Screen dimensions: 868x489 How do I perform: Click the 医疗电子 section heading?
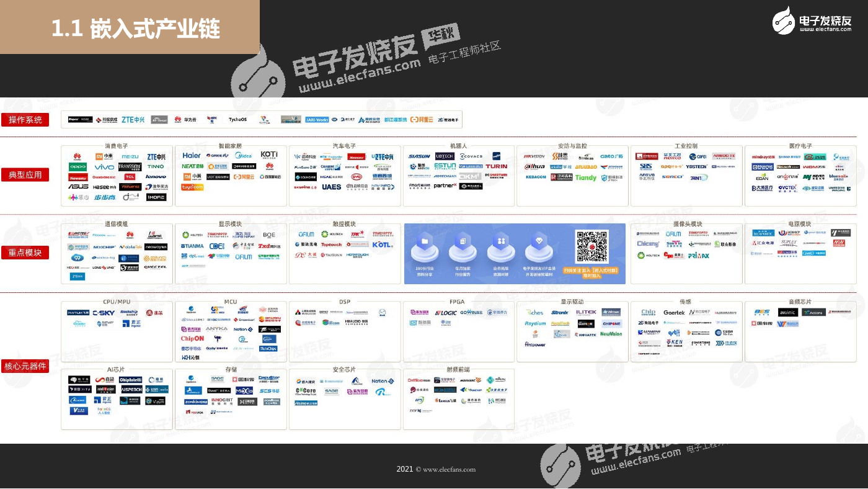pyautogui.click(x=800, y=146)
